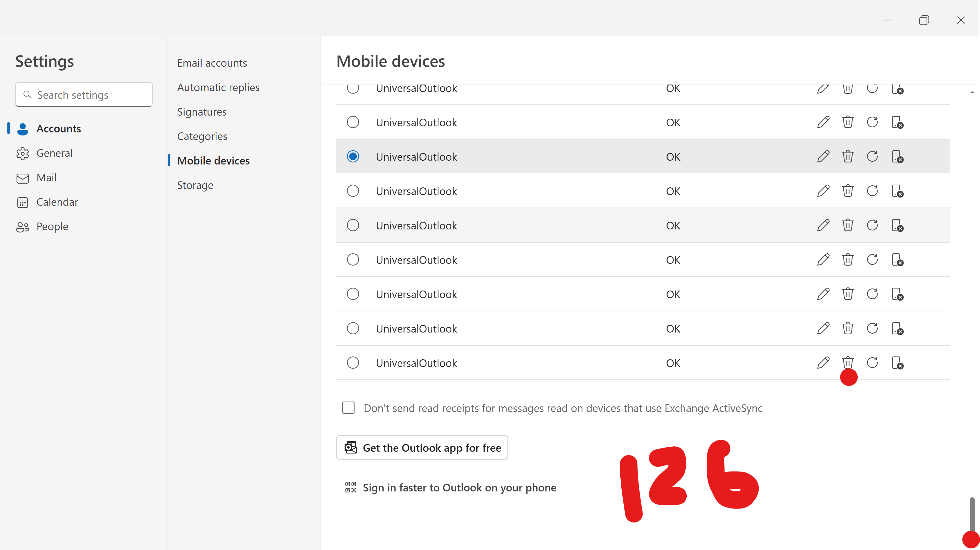
Task: Click the pencil icon in the last device row
Action: point(823,363)
